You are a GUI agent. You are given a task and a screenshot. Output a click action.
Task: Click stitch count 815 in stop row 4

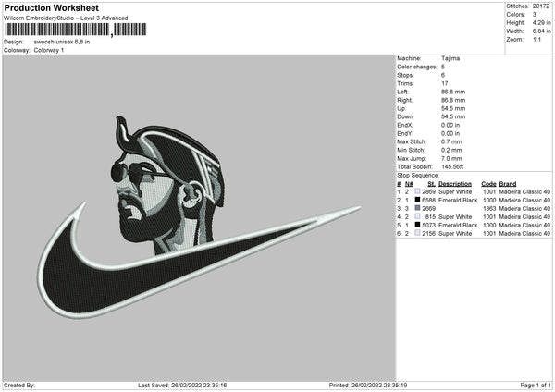pos(430,217)
